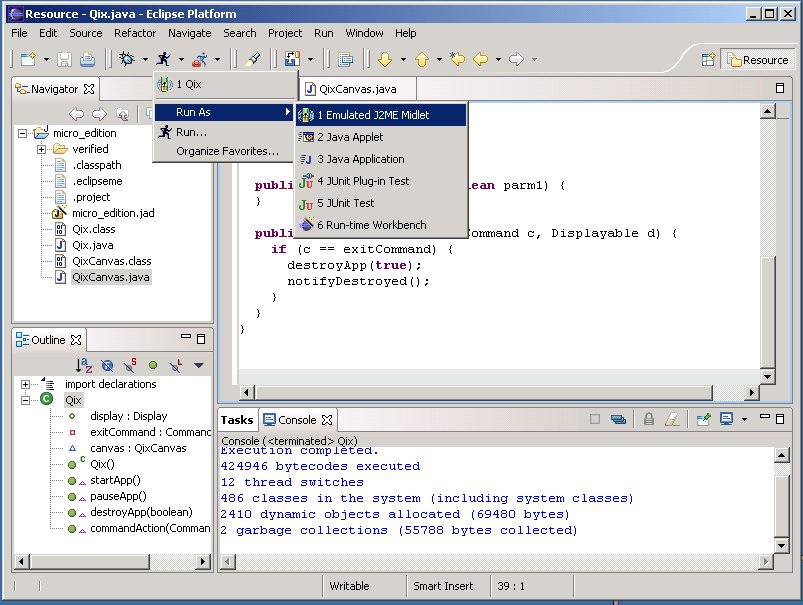
Task: Click the Remove All Terminated Launches icon
Action: pos(618,420)
